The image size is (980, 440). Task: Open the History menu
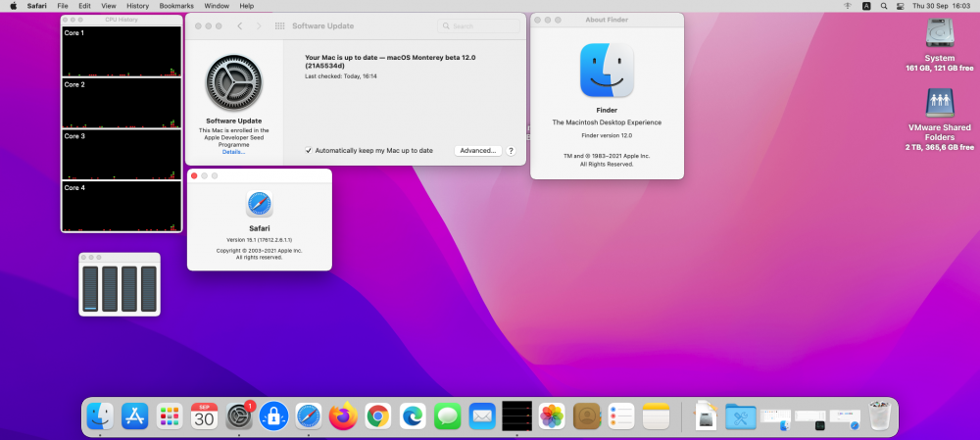pyautogui.click(x=137, y=6)
